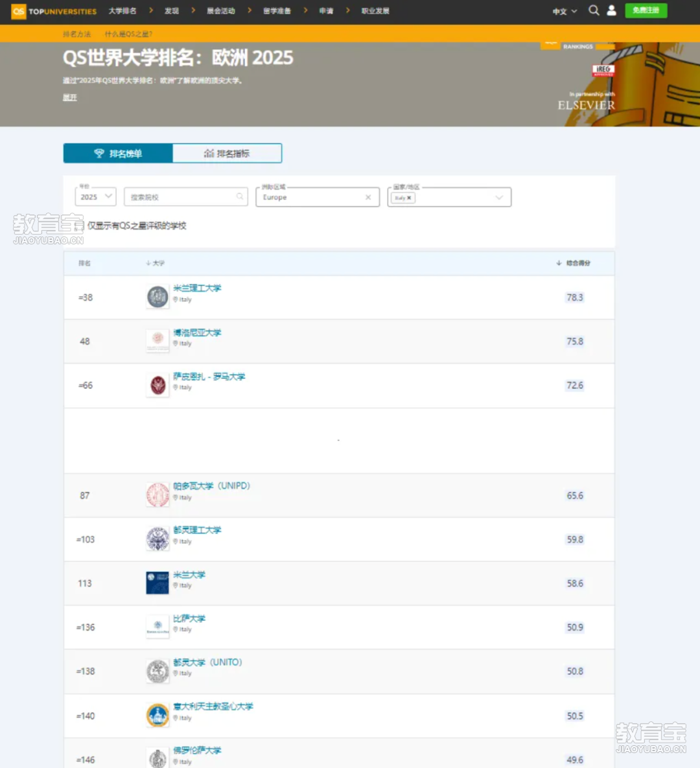700x768 pixels.
Task: Open the 展会活动 navigation menu
Action: click(x=221, y=11)
